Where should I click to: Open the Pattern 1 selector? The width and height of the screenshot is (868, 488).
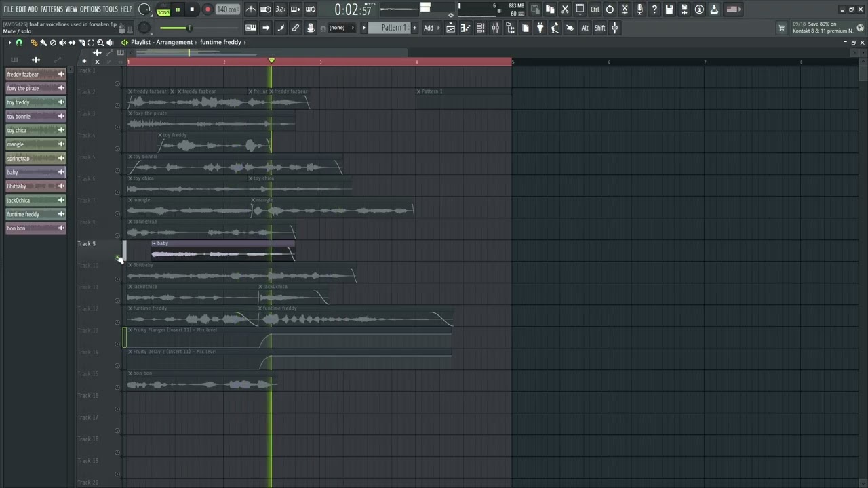[x=389, y=28]
